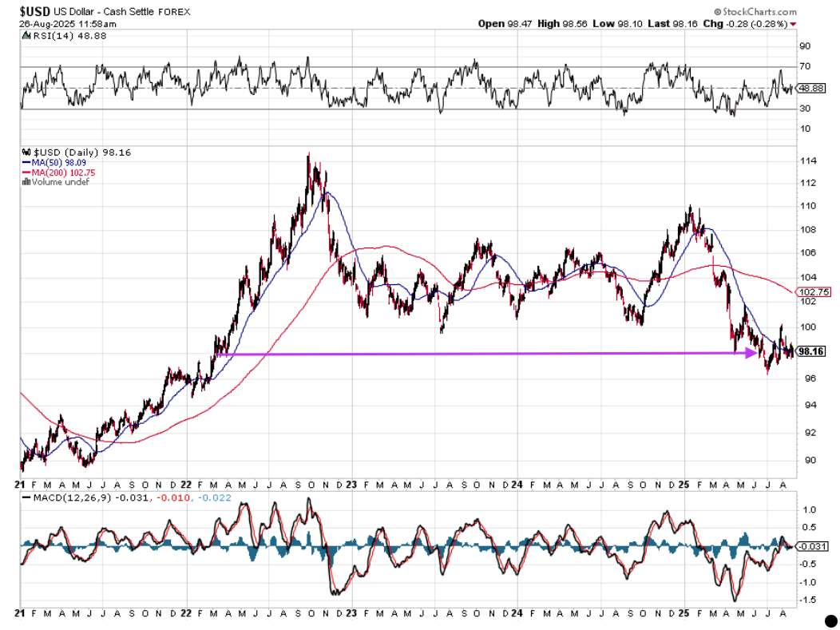Click the 48.88 RSI axis value tag

(x=811, y=89)
